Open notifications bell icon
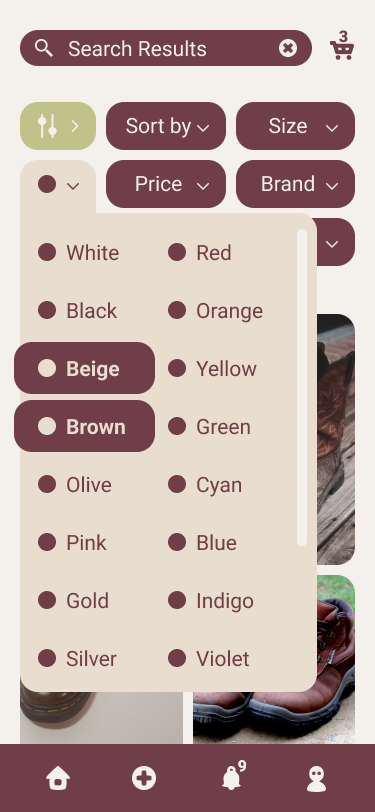 232,777
